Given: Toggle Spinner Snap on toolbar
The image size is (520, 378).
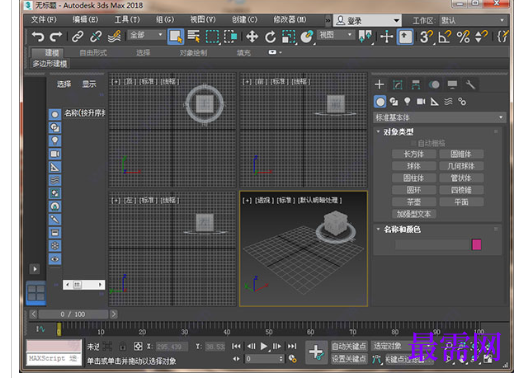Looking at the screenshot, I should click(481, 37).
